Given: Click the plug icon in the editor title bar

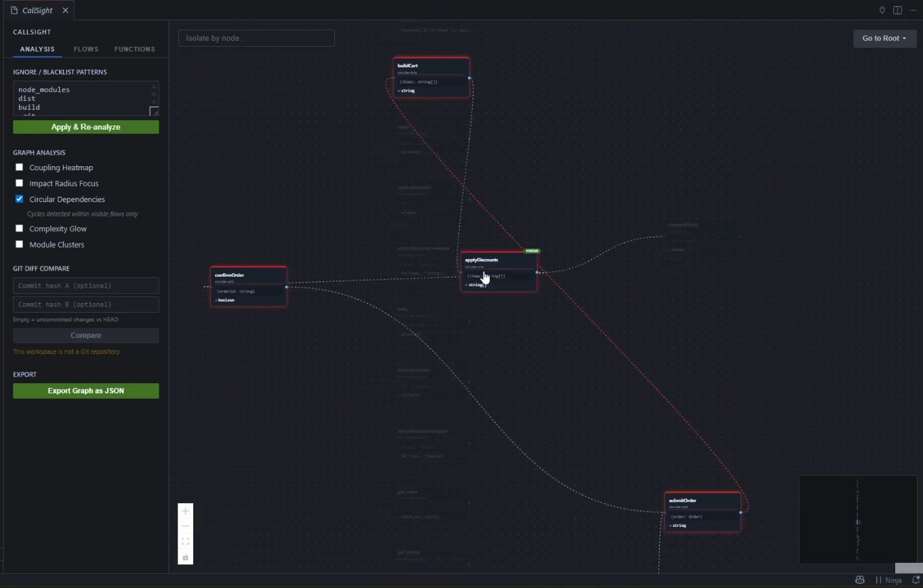Looking at the screenshot, I should pos(882,10).
